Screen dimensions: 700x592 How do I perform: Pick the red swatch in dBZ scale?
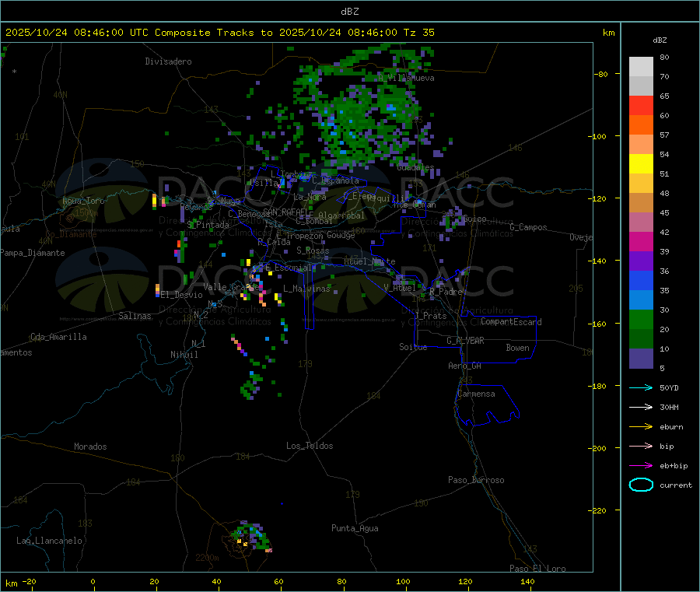pyautogui.click(x=641, y=105)
